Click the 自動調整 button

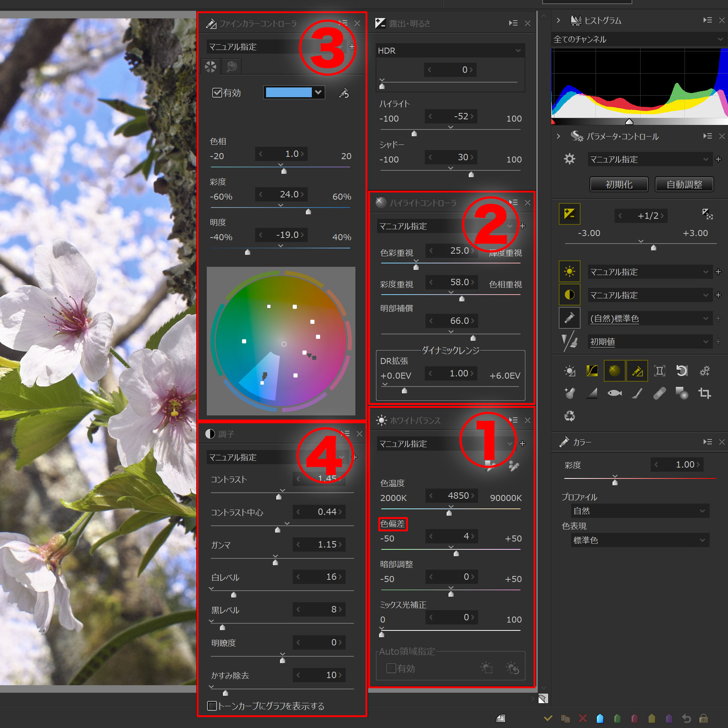[684, 184]
